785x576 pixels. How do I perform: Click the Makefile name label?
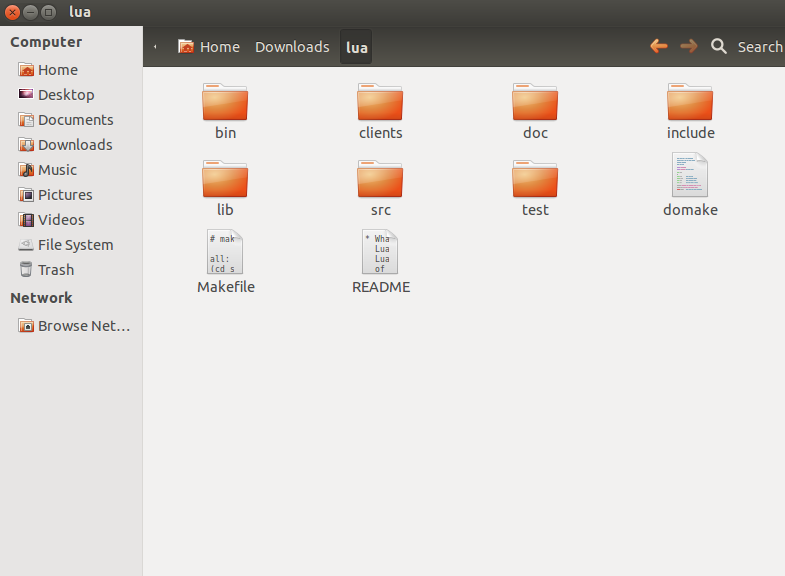coord(226,287)
